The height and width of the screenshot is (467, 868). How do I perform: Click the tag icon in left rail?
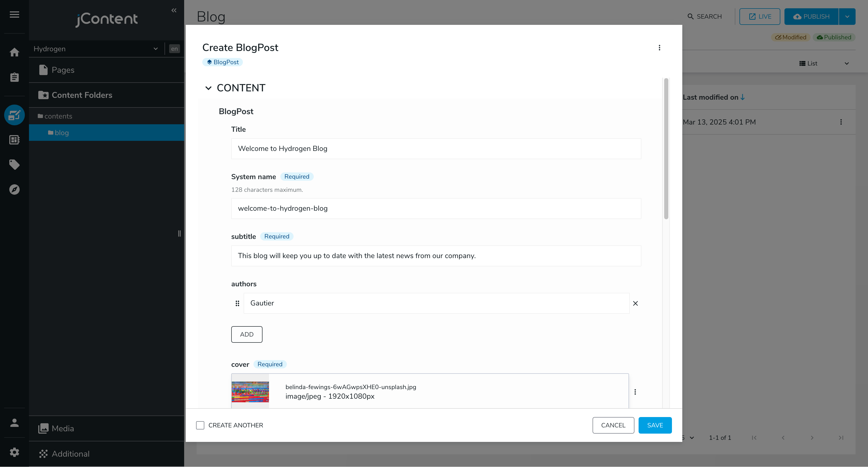[14, 165]
